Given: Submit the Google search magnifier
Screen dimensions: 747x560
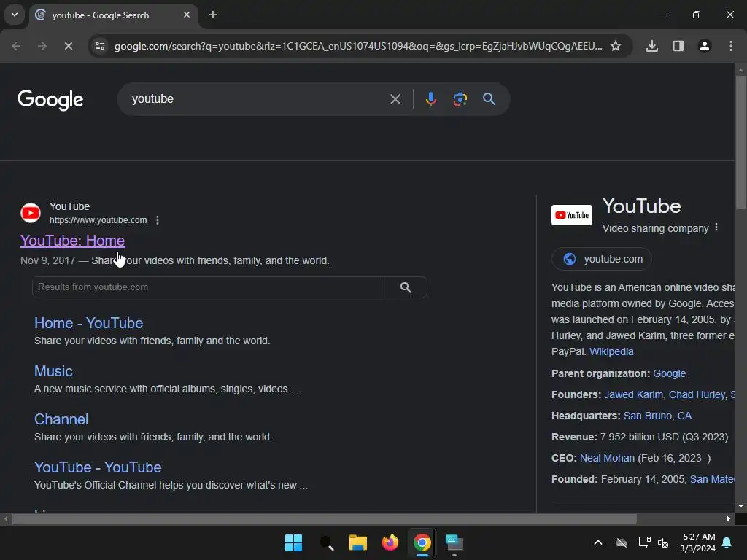Looking at the screenshot, I should coord(489,99).
